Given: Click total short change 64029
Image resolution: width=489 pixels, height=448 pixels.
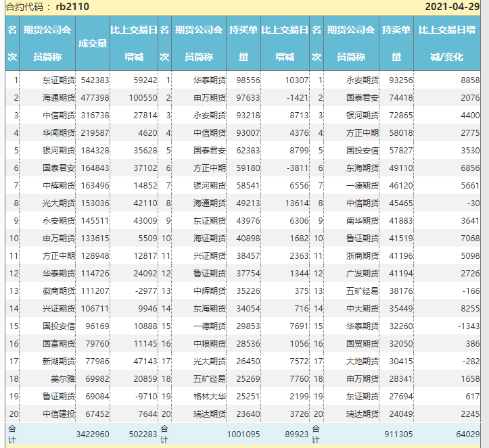Looking at the screenshot, I should coord(468,434).
